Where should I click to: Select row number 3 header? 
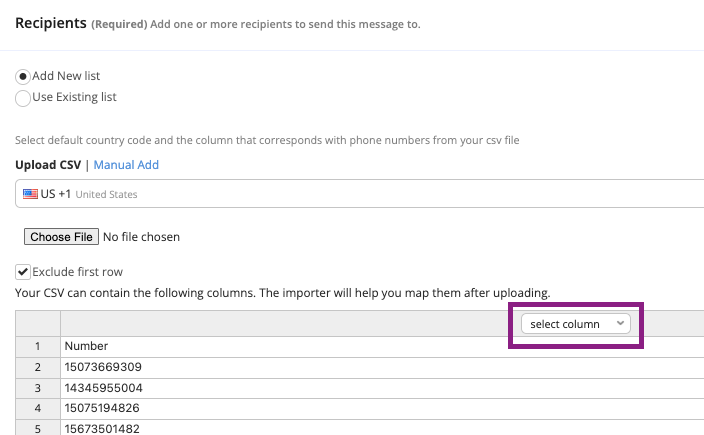click(38, 388)
